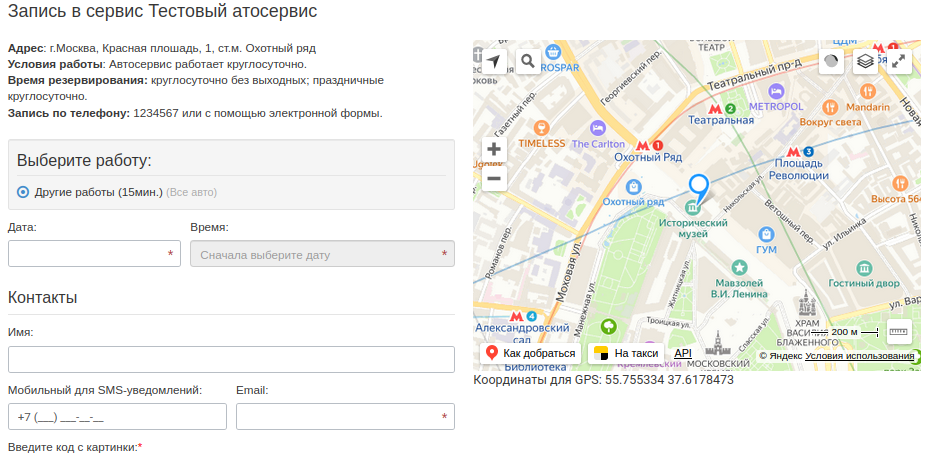
Task: Click the Площадь Революции metro icon
Action: click(793, 151)
